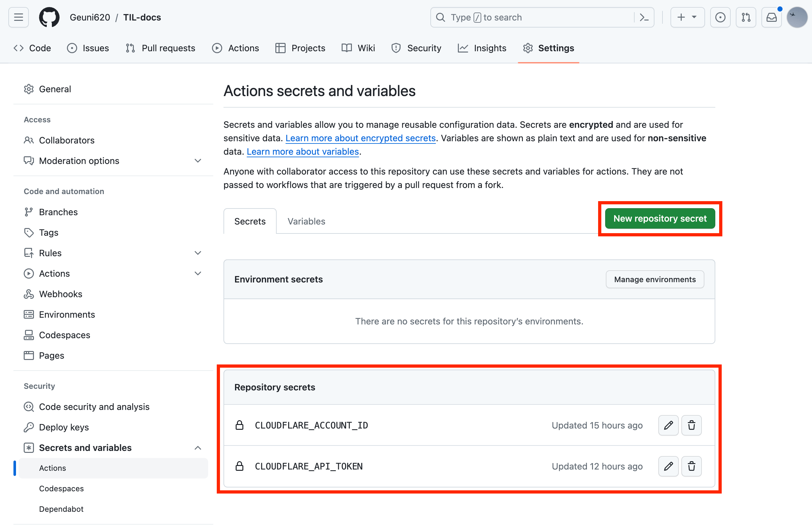Delete the CLOUDFLARE_ACCOUNT_ID secret
Viewport: 812px width, 531px height.
[691, 425]
